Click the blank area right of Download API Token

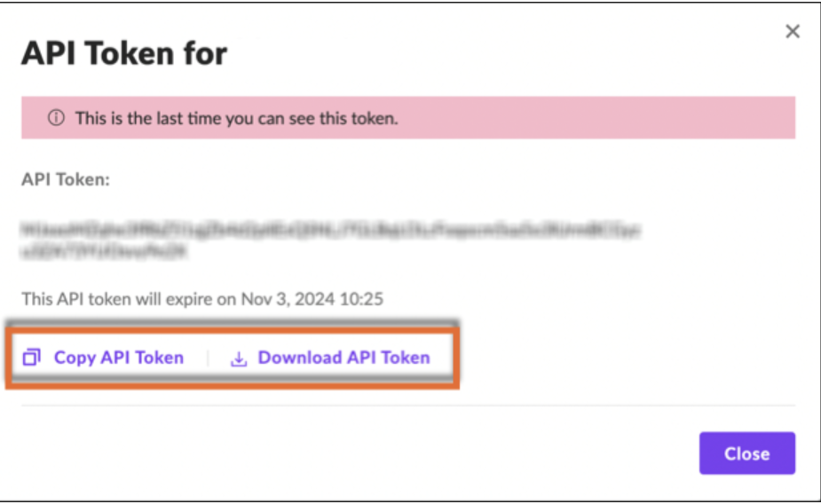621,358
